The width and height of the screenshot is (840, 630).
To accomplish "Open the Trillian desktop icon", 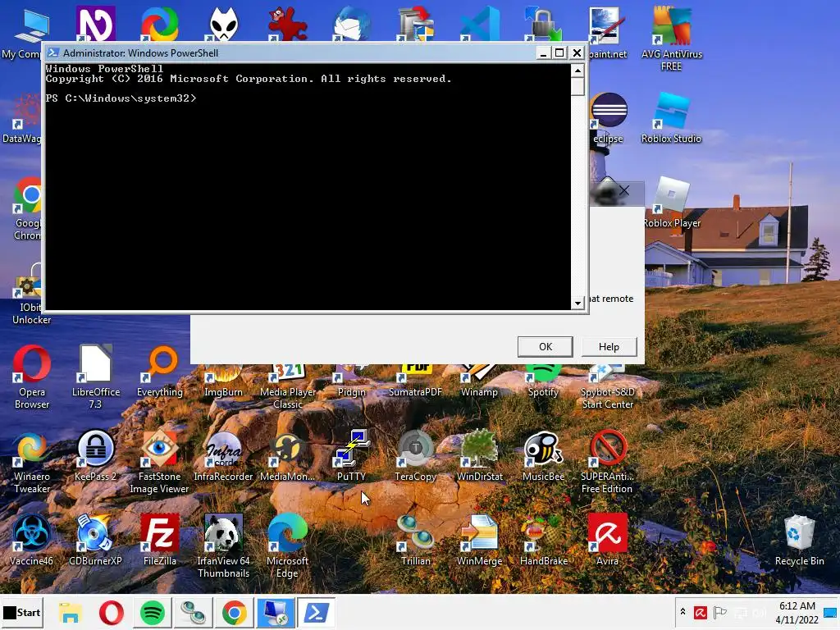I will 415,541.
